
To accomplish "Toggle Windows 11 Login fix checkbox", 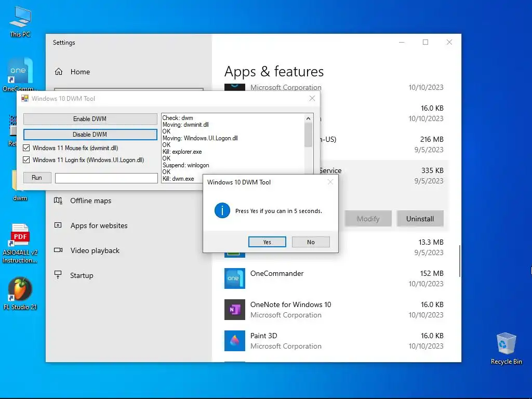I will [x=26, y=160].
